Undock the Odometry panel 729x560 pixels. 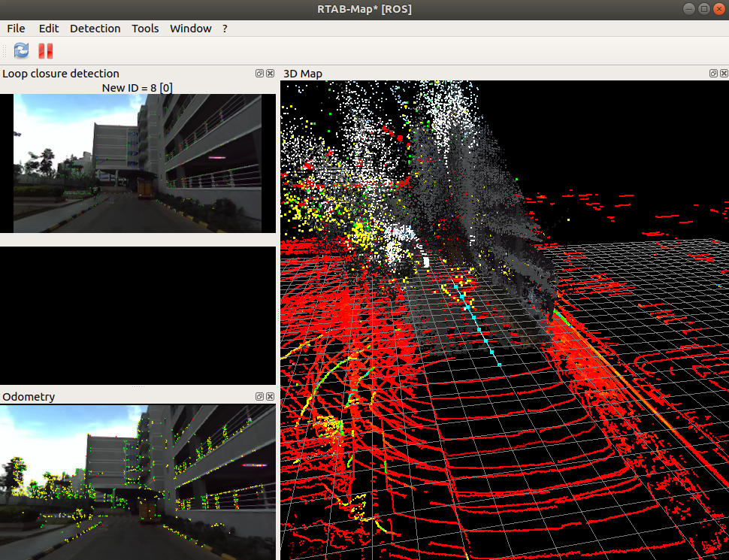point(260,397)
